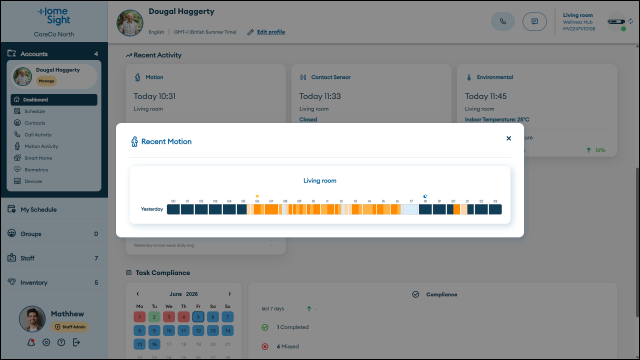
Task: Click the Groups icon
Action: pyautogui.click(x=11, y=233)
